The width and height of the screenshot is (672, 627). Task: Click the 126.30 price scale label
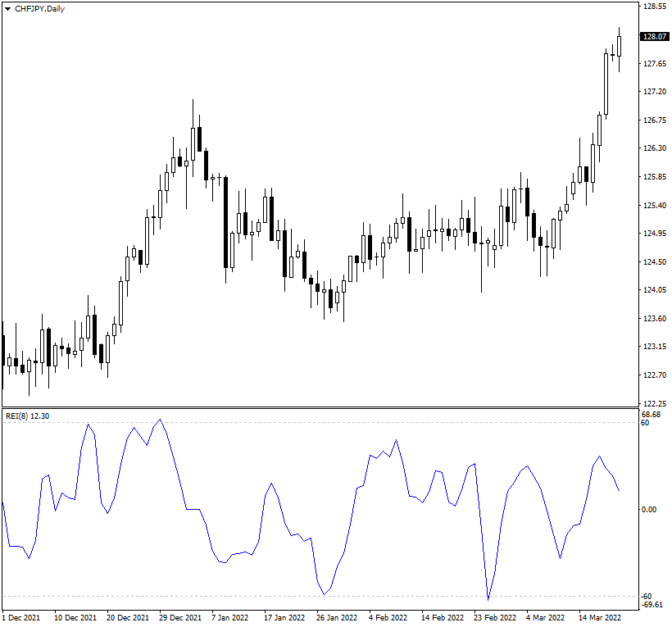click(655, 148)
